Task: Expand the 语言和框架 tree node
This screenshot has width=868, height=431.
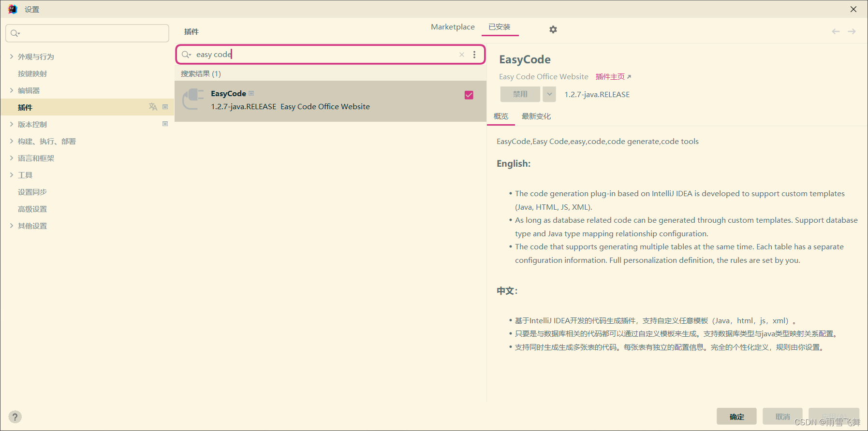Action: point(12,158)
